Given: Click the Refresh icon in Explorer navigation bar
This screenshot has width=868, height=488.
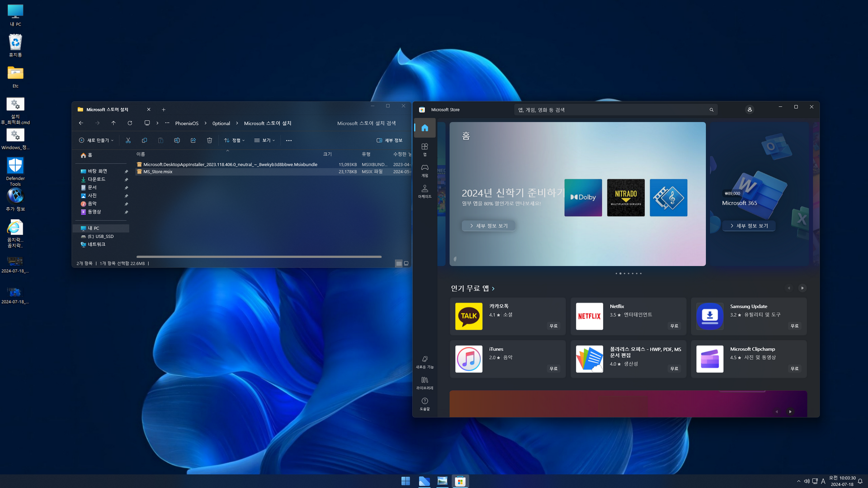Looking at the screenshot, I should point(130,123).
